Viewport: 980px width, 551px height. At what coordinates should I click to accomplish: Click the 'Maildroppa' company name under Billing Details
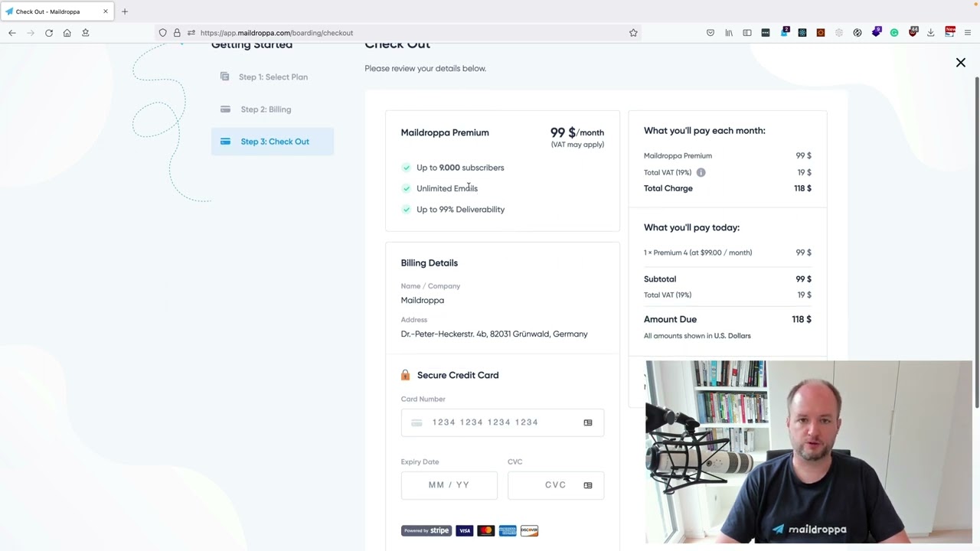pyautogui.click(x=423, y=301)
